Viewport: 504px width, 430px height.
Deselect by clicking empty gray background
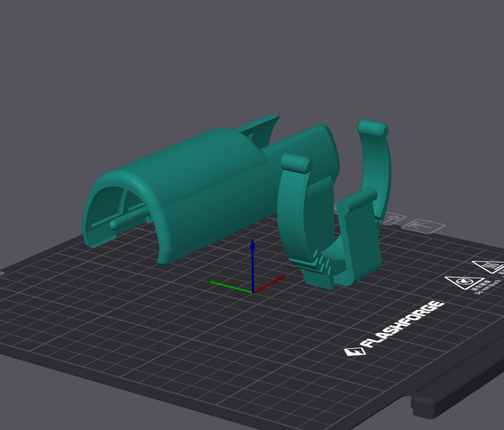click(x=99, y=53)
